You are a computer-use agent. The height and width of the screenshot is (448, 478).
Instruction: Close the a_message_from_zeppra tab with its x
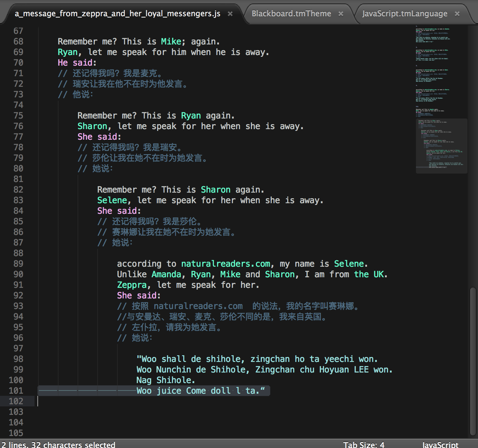point(230,14)
